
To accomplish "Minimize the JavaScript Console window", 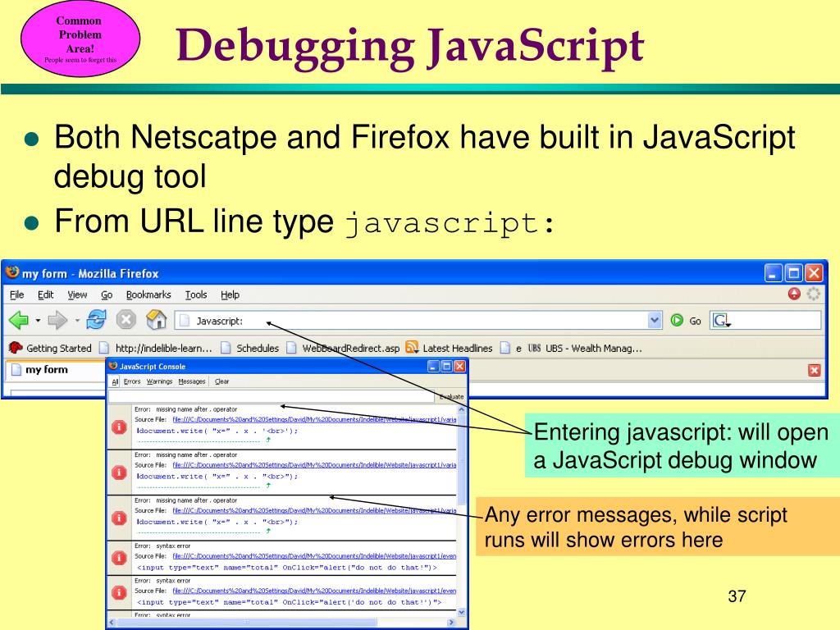I will 433,367.
